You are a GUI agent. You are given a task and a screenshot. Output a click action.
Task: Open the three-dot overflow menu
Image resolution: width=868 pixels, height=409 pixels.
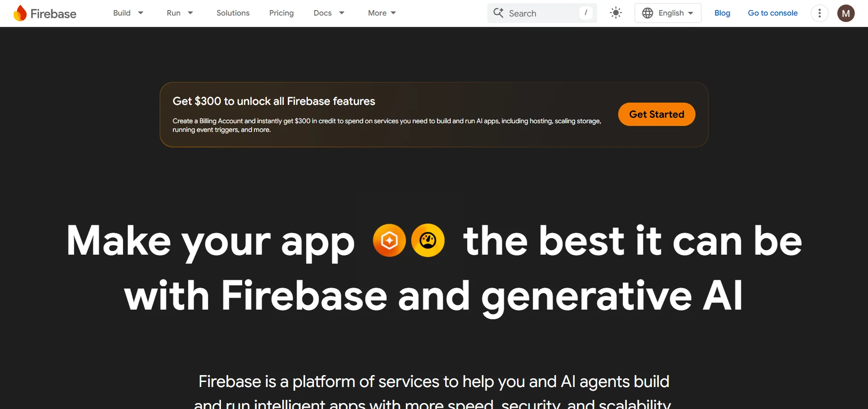[819, 13]
